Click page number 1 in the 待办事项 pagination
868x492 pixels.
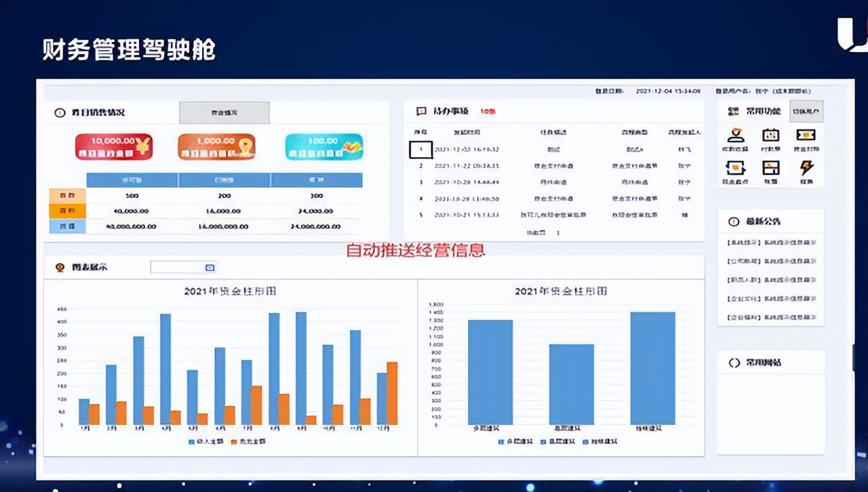click(x=557, y=232)
